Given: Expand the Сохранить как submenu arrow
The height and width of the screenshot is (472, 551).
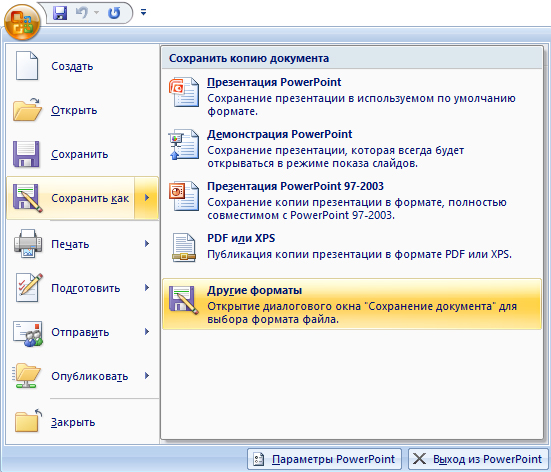Looking at the screenshot, I should pyautogui.click(x=147, y=198).
